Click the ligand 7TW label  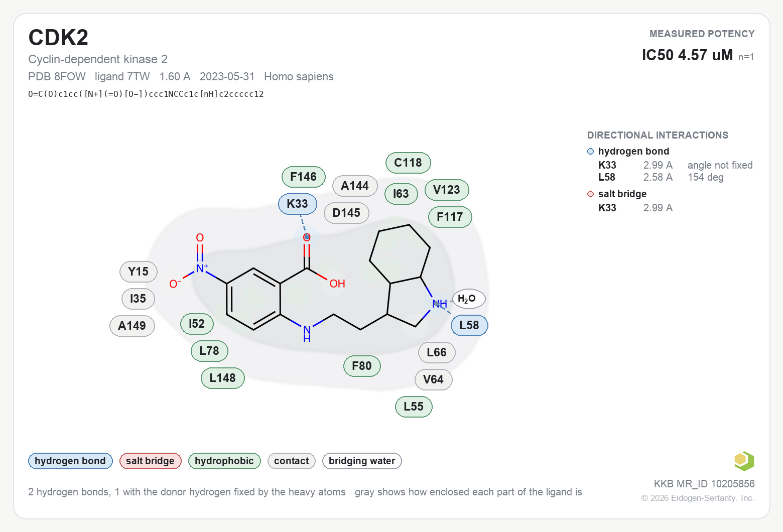(122, 77)
